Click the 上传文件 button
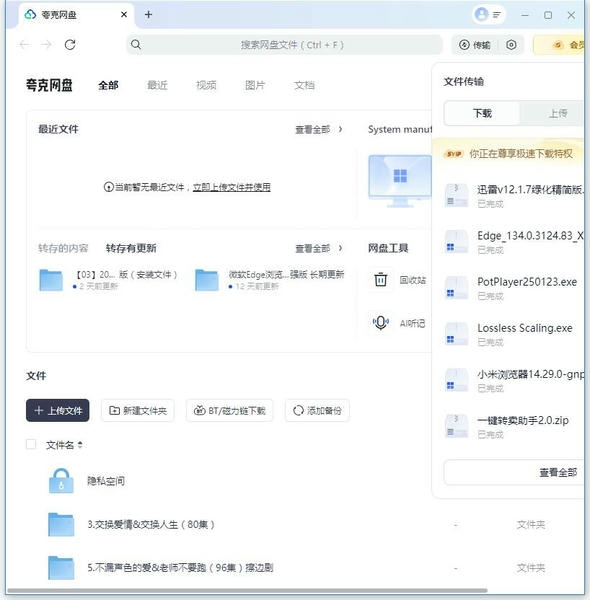 58,411
